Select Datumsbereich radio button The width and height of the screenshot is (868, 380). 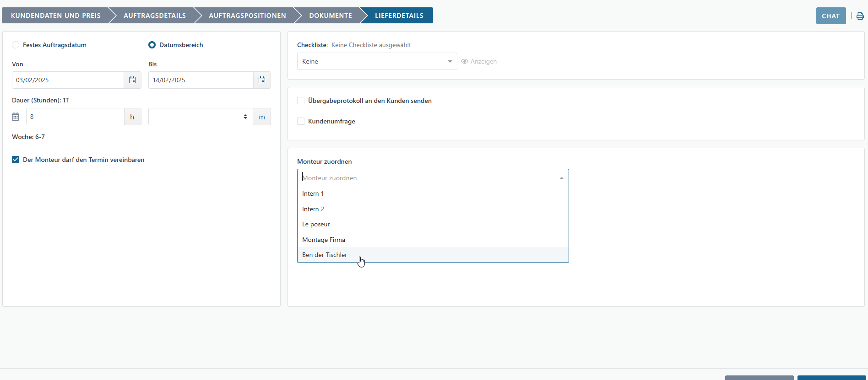(x=152, y=45)
